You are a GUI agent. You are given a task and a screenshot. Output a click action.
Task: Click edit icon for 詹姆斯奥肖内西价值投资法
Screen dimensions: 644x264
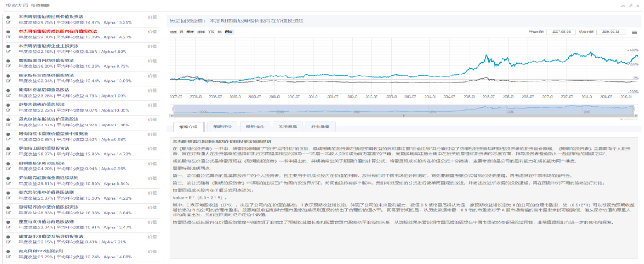[x=8, y=66]
